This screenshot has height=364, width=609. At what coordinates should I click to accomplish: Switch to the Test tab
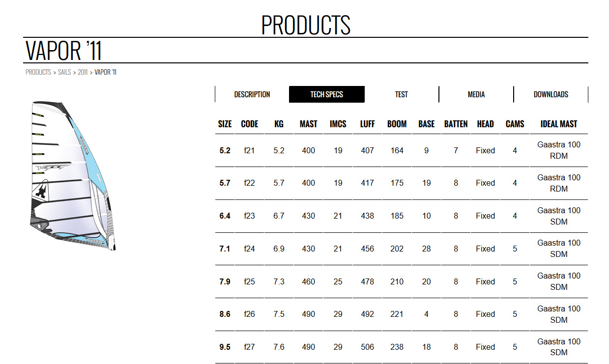[x=402, y=94]
